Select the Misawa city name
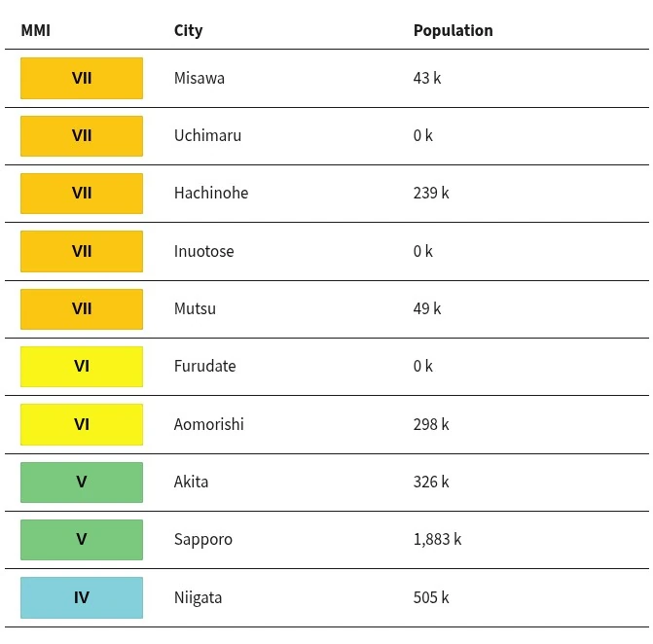This screenshot has width=653, height=644. 200,78
